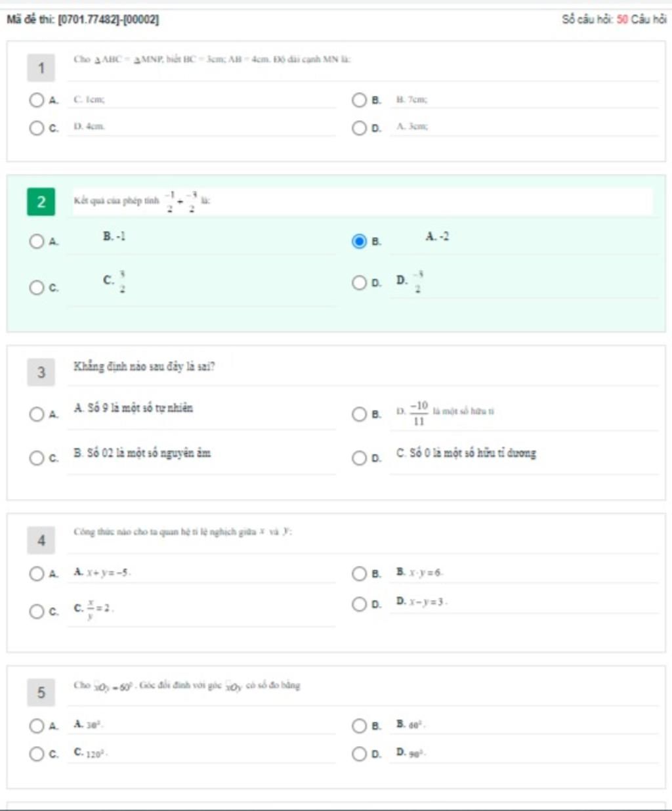
Task: Click the question number 3 badge
Action: 41,373
